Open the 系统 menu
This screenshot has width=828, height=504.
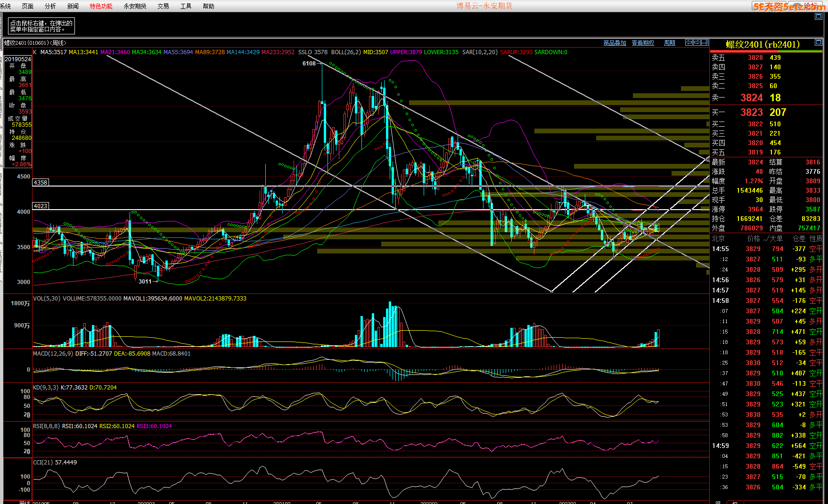tap(6, 6)
